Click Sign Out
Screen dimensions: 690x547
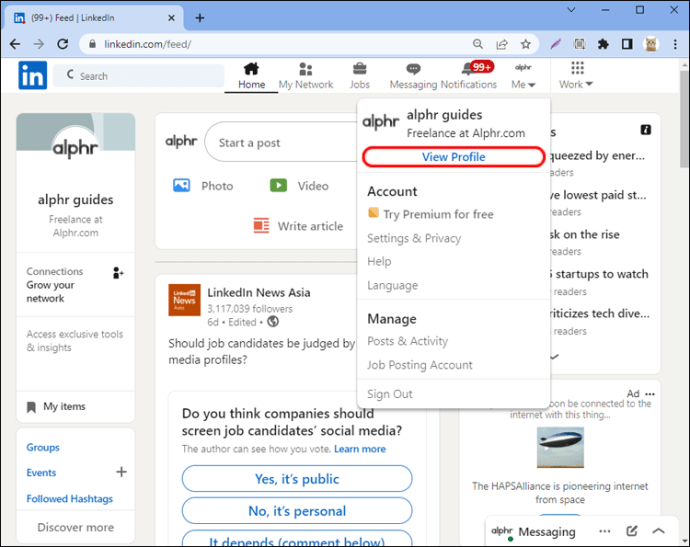point(390,394)
